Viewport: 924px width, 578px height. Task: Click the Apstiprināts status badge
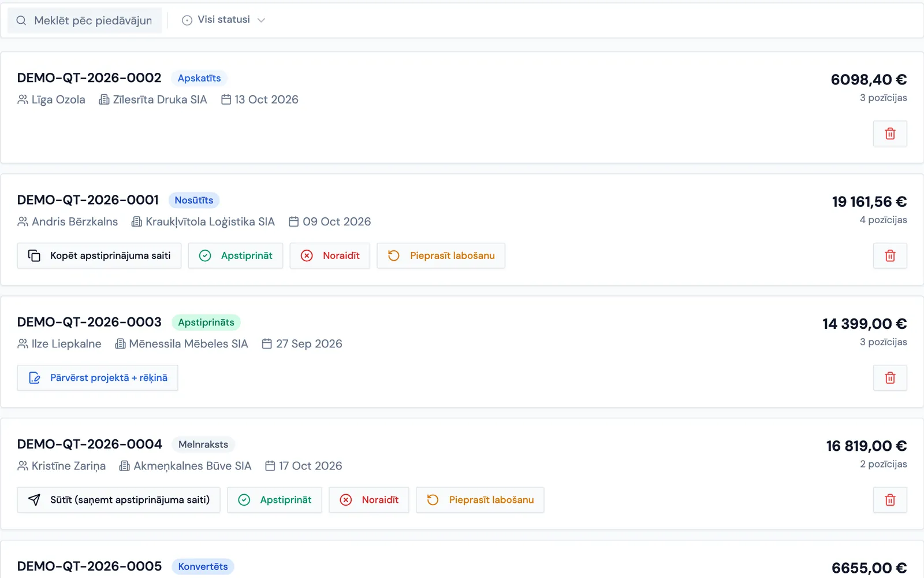[206, 322]
